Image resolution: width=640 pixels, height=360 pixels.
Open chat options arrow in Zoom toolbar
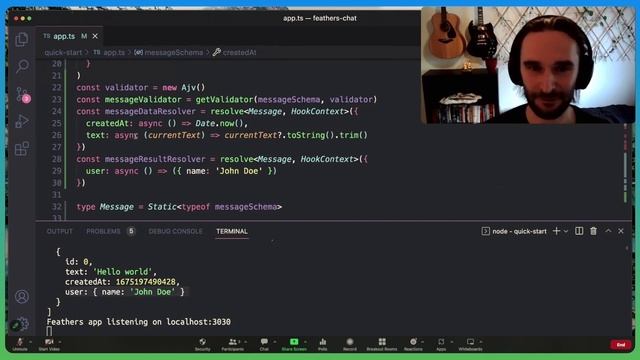click(275, 342)
